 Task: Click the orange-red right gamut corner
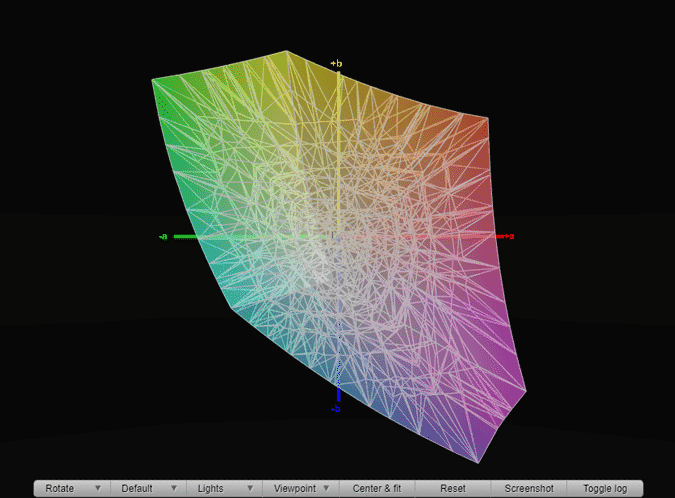[487, 119]
